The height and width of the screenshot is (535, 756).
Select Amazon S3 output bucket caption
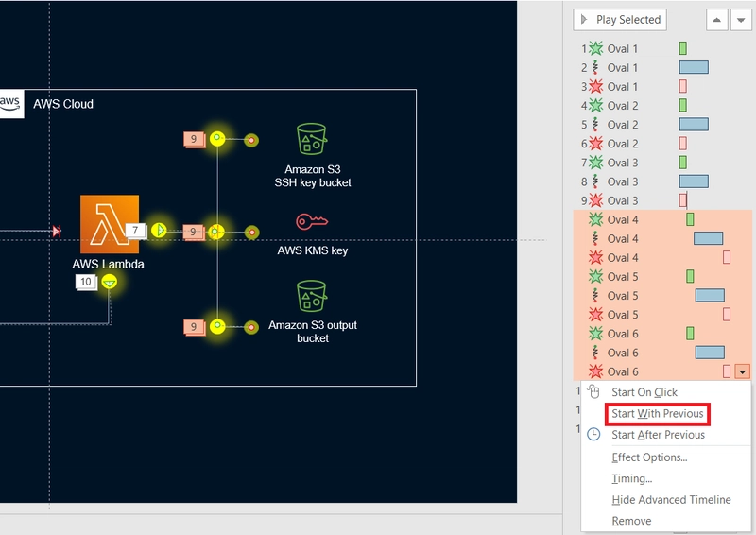(x=313, y=332)
